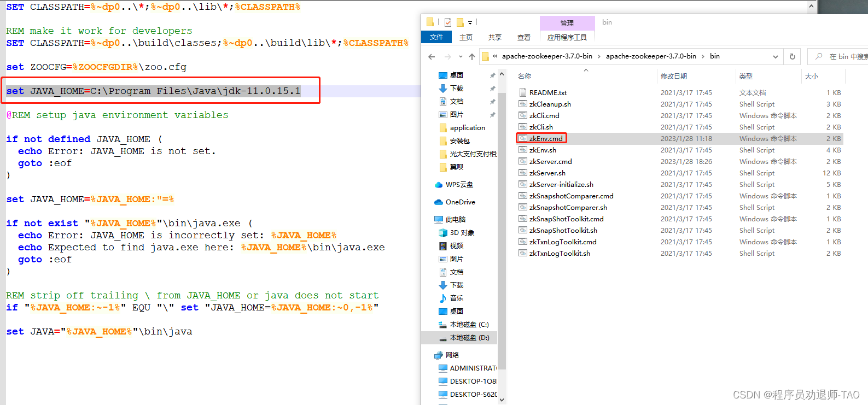Click the chevron before bin in the breadcrumb
The width and height of the screenshot is (868, 405).
pos(703,56)
